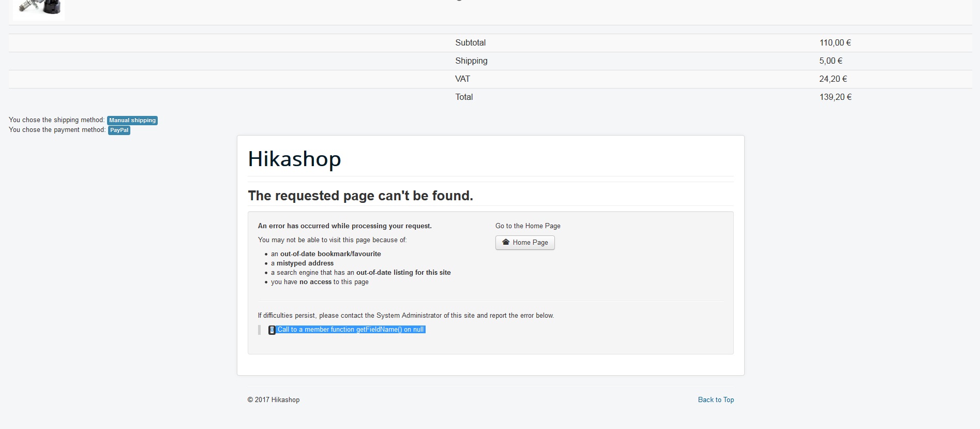
Task: Click the '© 2017 Hikashop' footer text
Action: 274,400
